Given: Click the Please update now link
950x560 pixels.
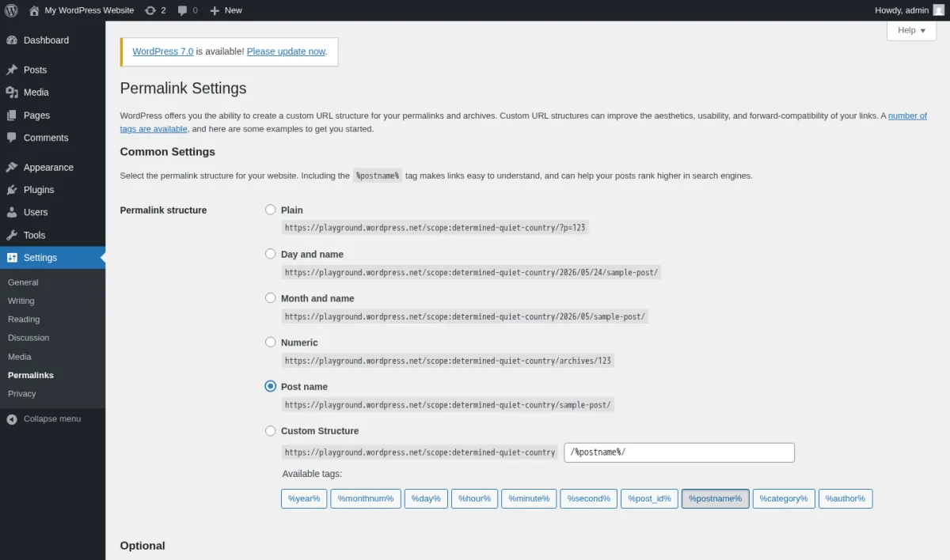Looking at the screenshot, I should [x=286, y=51].
